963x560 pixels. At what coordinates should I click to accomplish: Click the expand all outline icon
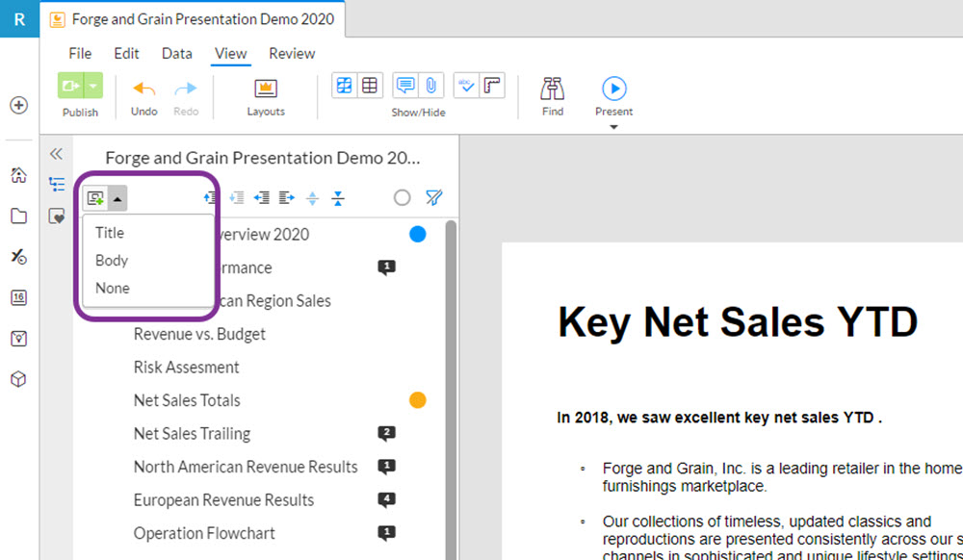point(313,197)
